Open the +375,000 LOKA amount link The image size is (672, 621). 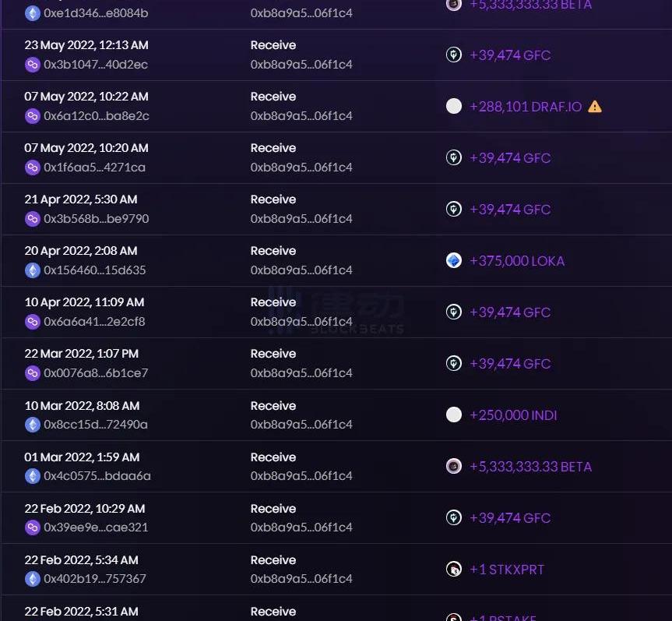point(517,261)
